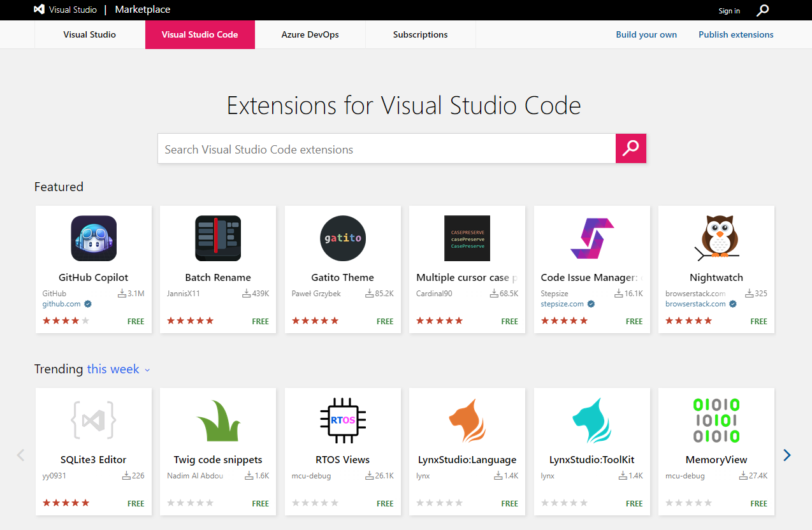Click the Nightwatch title
This screenshot has width=812, height=530.
click(x=716, y=278)
